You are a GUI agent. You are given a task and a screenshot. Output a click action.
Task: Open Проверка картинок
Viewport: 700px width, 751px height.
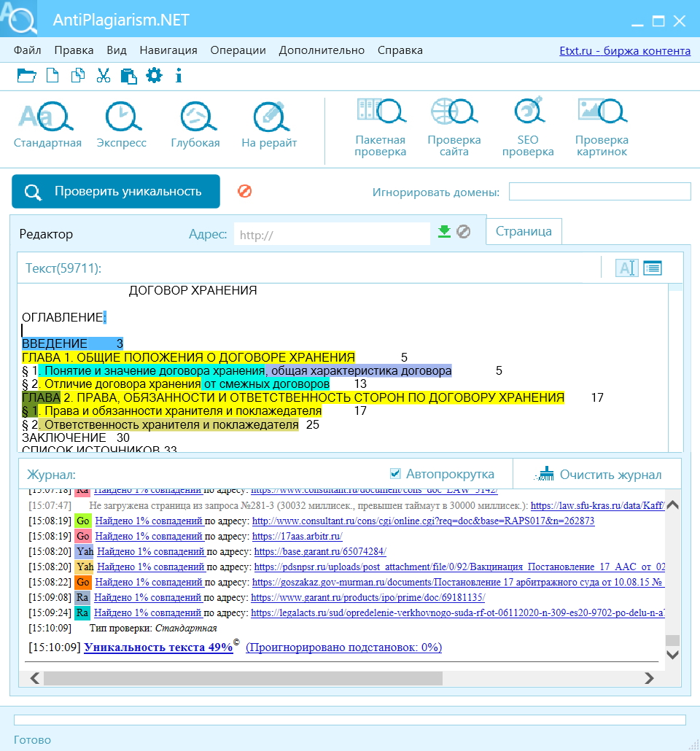click(602, 127)
